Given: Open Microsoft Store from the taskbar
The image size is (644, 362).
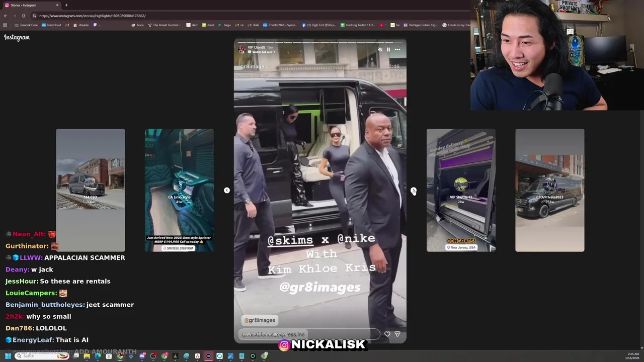Looking at the screenshot, I should [x=109, y=356].
